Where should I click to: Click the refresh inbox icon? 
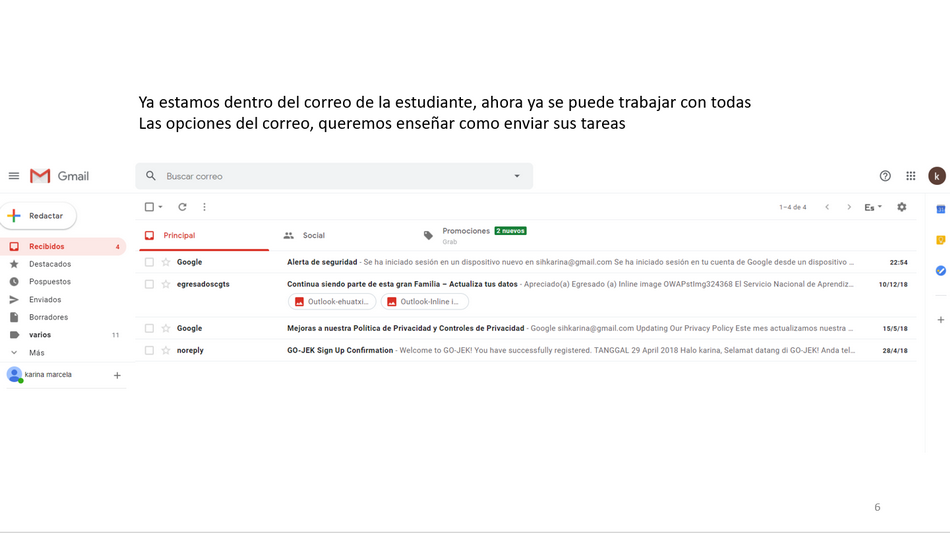click(x=182, y=207)
